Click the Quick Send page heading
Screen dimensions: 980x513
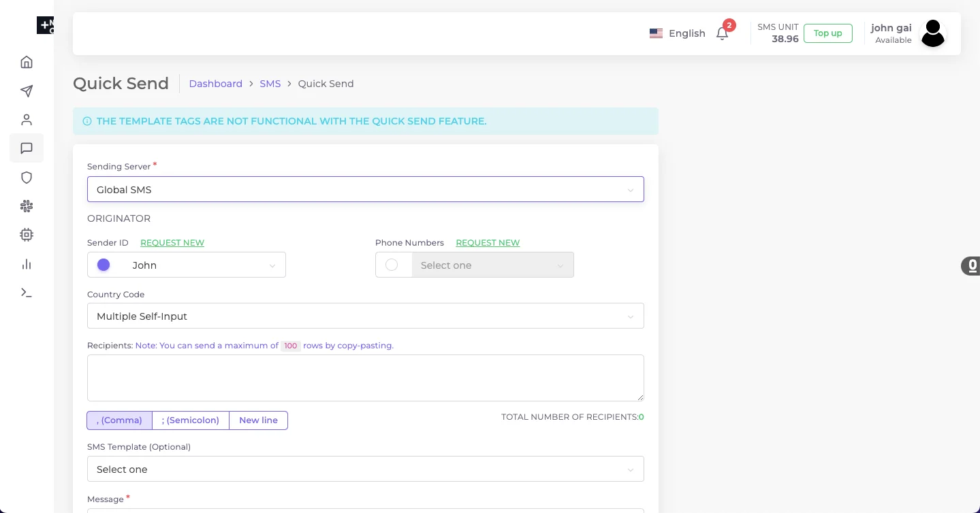click(x=121, y=84)
